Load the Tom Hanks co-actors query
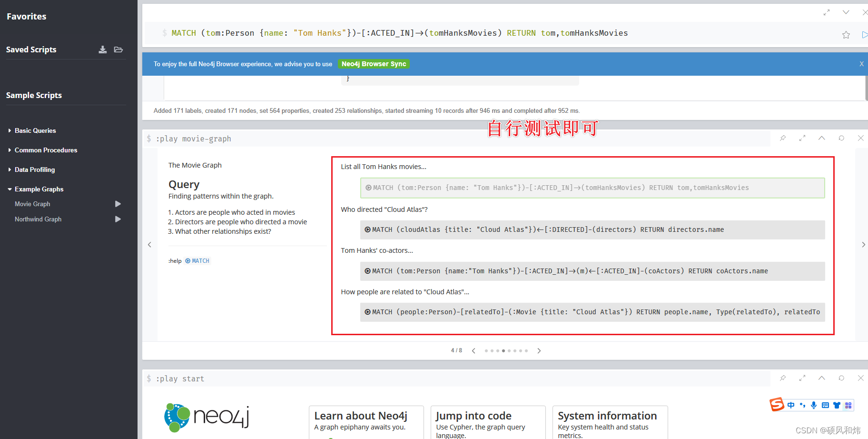The height and width of the screenshot is (439, 868). (592, 271)
